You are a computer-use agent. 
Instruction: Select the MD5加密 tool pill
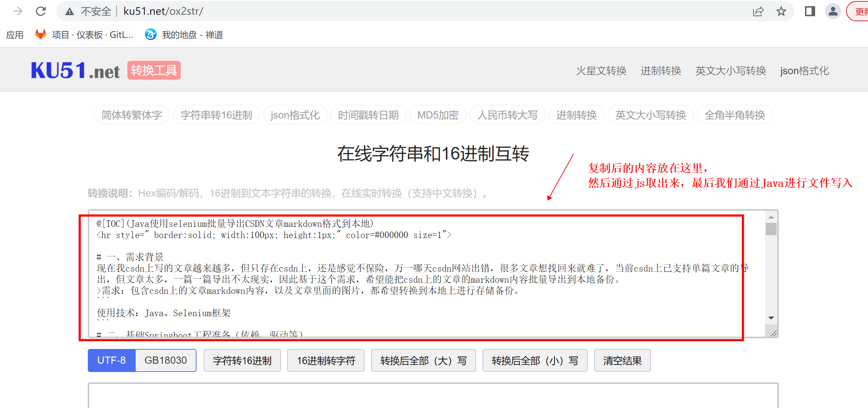[x=438, y=115]
